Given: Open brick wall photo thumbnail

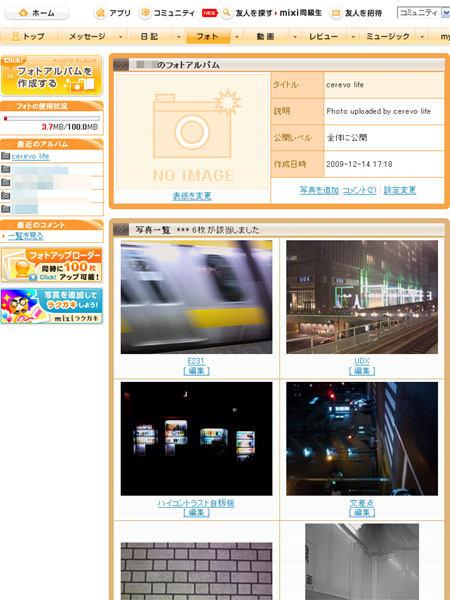Looking at the screenshot, I should coord(196,571).
